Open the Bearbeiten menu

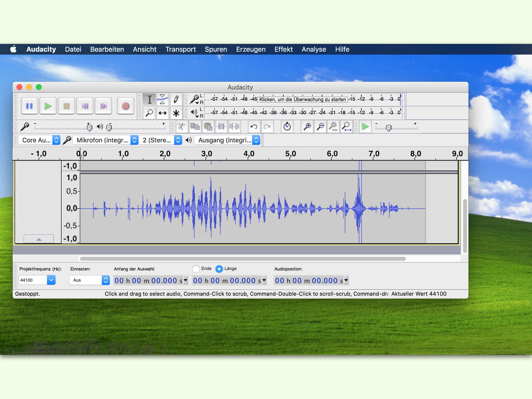[107, 49]
